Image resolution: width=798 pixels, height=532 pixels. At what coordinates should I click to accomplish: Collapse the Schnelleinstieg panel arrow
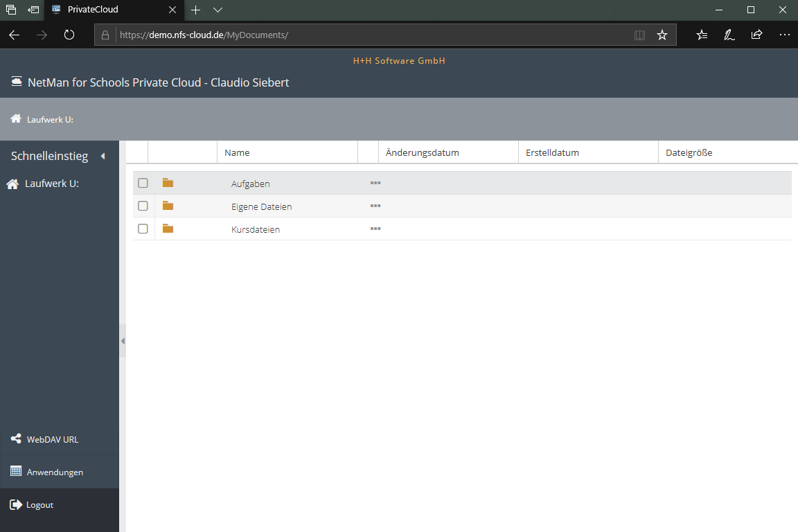point(103,157)
